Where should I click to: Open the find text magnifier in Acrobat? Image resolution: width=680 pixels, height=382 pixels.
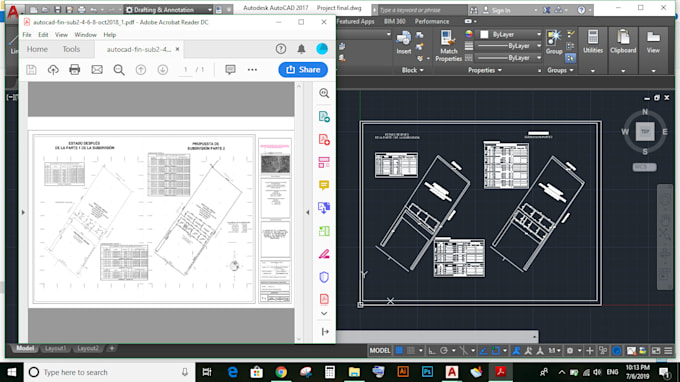pos(119,70)
